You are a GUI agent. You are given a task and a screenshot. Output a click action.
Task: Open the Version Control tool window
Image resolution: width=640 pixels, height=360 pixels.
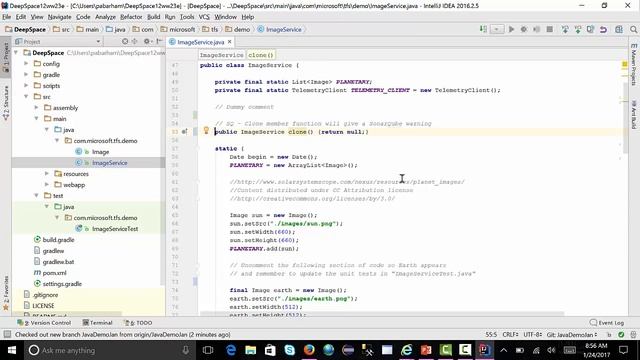point(44,322)
